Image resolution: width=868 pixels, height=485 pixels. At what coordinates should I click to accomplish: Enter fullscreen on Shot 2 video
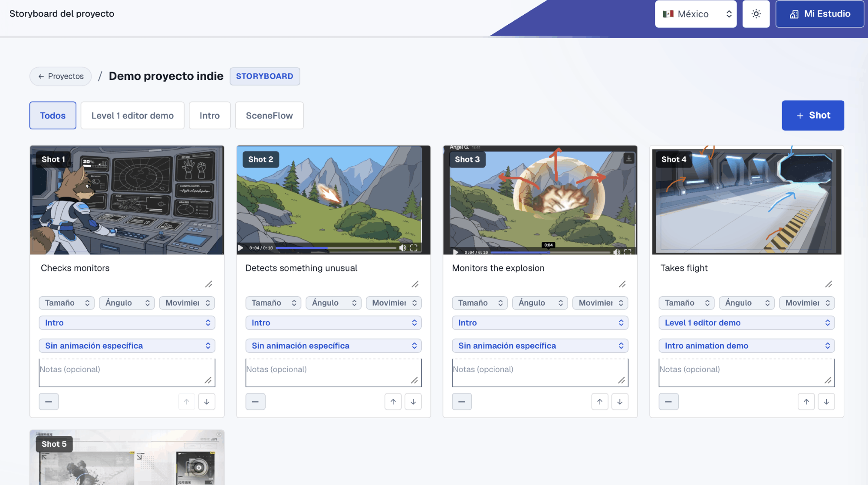tap(414, 248)
